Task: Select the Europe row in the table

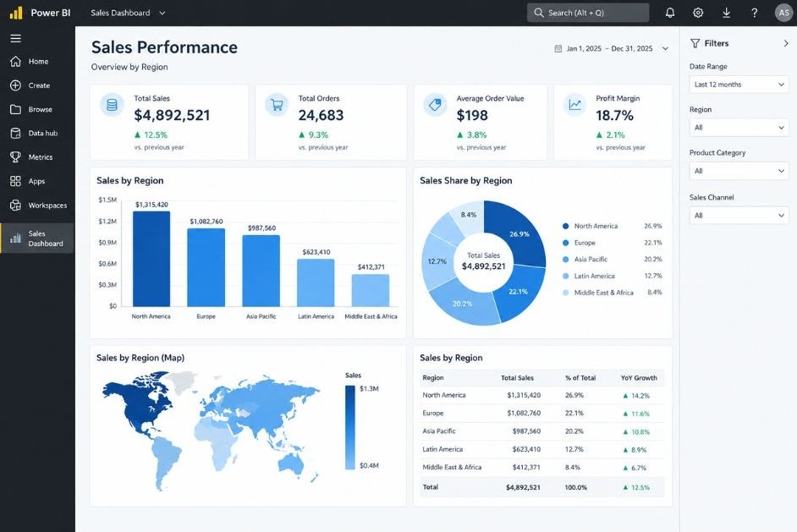Action: 542,413
